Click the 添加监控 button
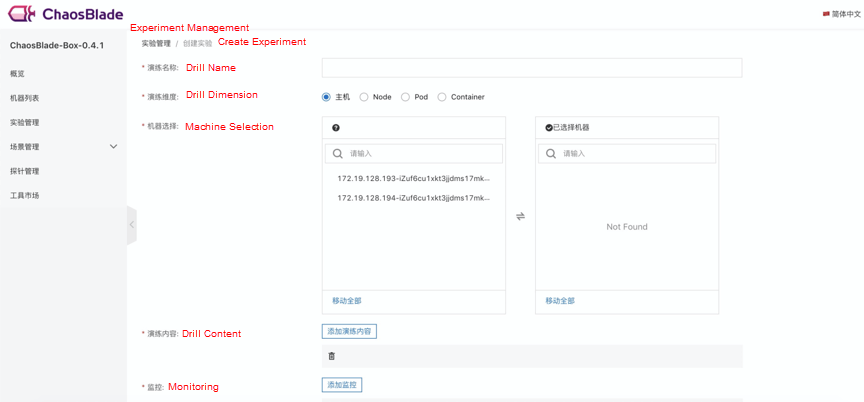Screen dimensions: 864x402 [x=342, y=385]
